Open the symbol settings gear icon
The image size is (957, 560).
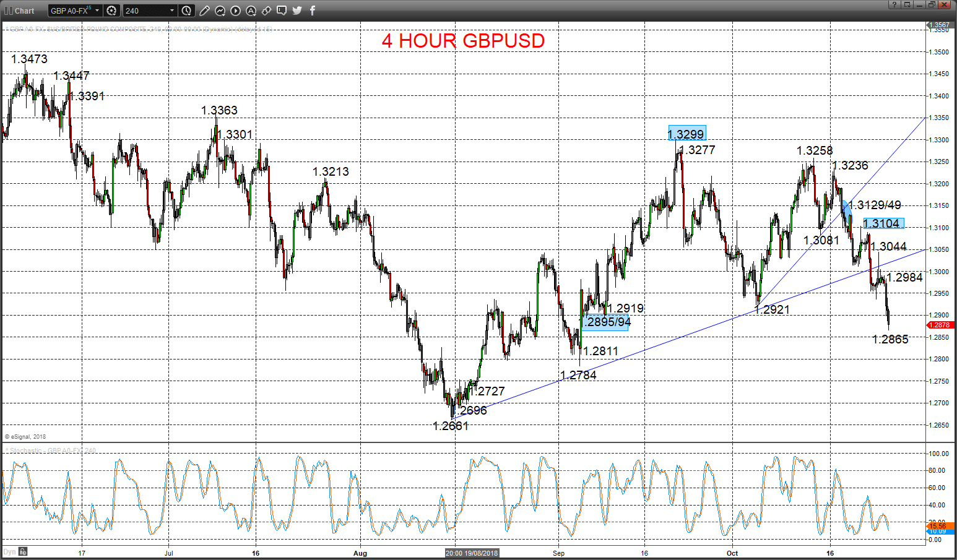pyautogui.click(x=111, y=11)
